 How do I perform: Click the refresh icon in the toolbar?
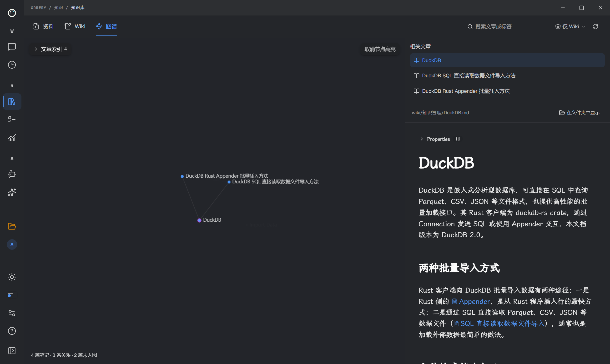click(595, 26)
